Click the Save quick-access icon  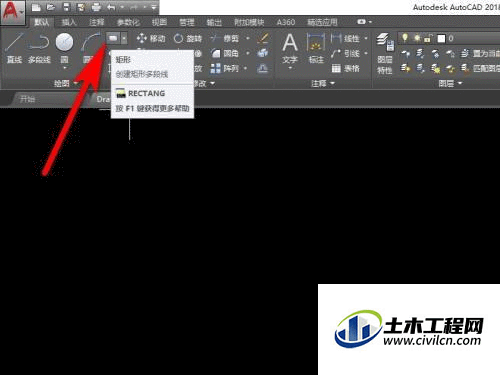[x=66, y=7]
